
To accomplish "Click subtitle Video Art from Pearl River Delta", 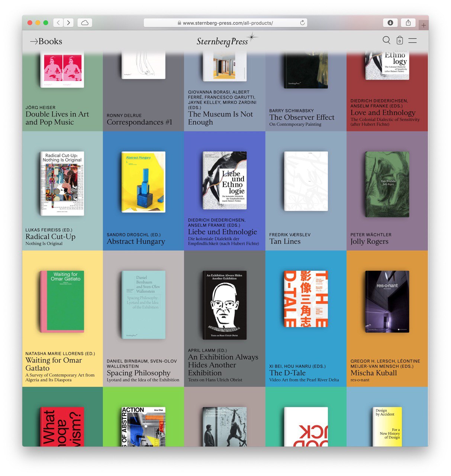I will pos(304,380).
